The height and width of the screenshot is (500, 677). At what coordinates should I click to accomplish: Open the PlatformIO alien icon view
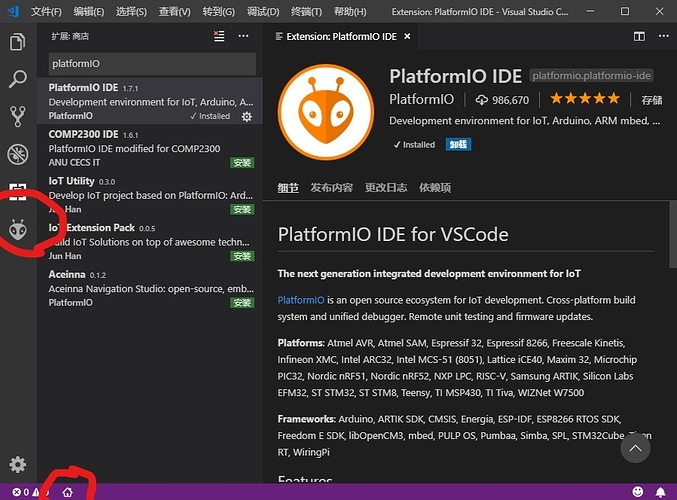coord(18,230)
